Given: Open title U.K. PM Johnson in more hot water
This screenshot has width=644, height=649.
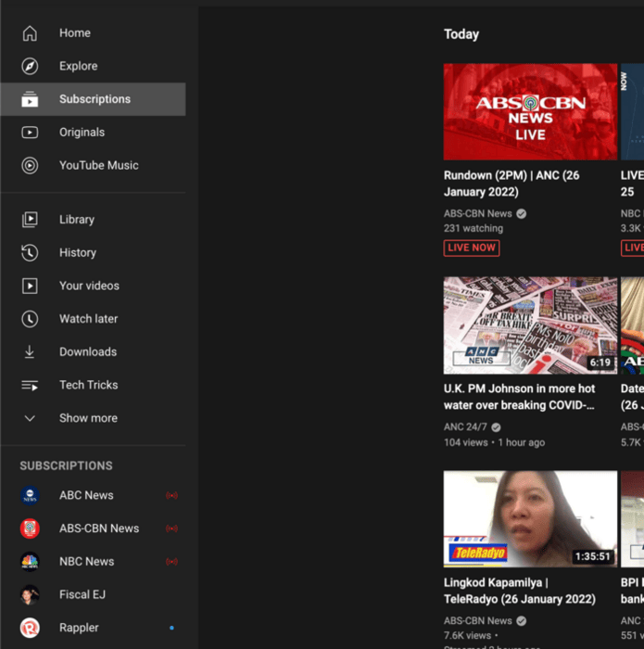Looking at the screenshot, I should 520,397.
